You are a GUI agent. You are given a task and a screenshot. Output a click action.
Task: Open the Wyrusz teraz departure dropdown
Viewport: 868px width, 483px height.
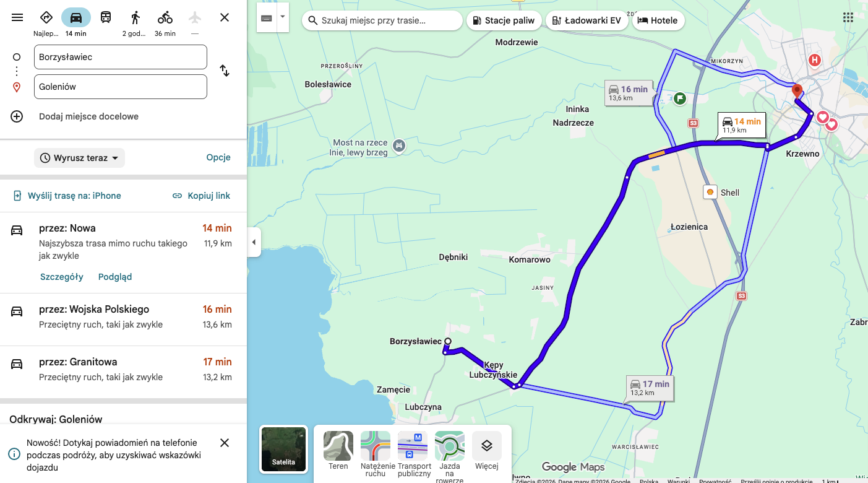tap(79, 158)
